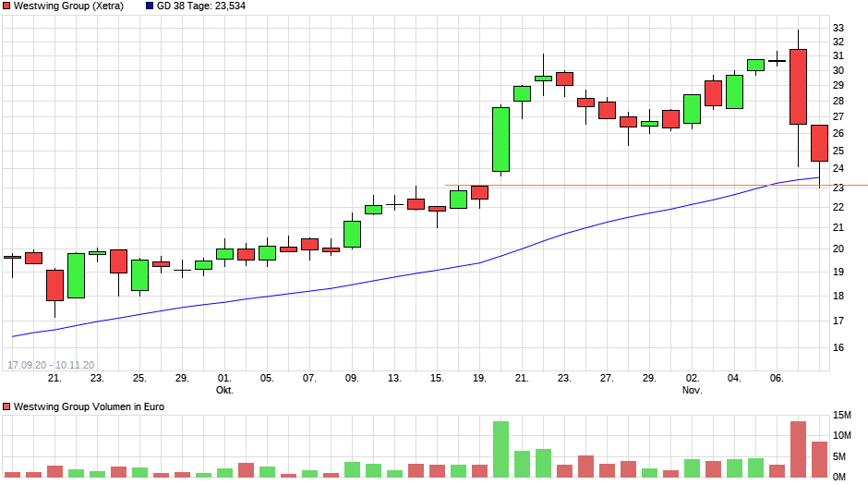Click the tall red candle after 06 Nov
Viewport: 868px width, 485px height.
pos(798,87)
